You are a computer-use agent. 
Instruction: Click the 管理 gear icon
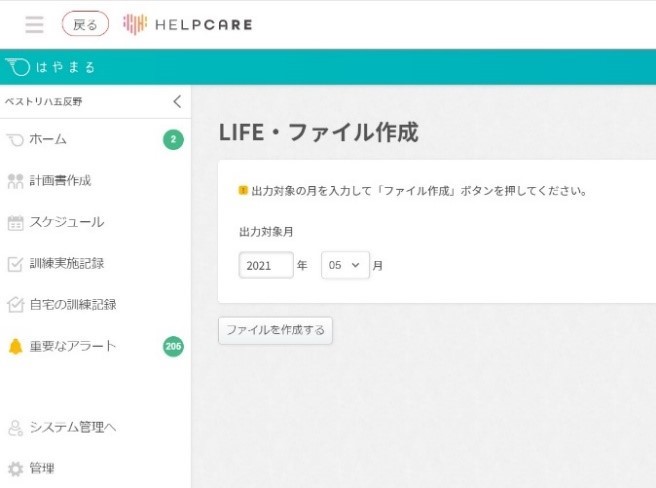[x=15, y=468]
